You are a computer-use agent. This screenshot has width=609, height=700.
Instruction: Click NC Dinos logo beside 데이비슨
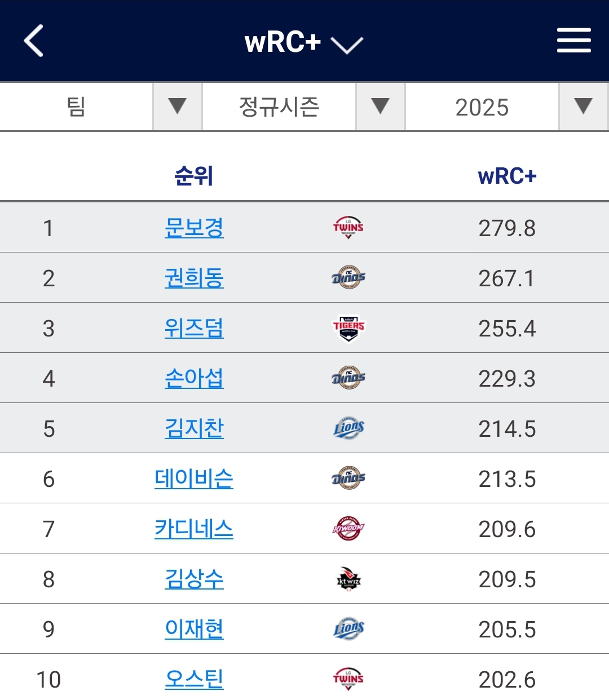(348, 479)
